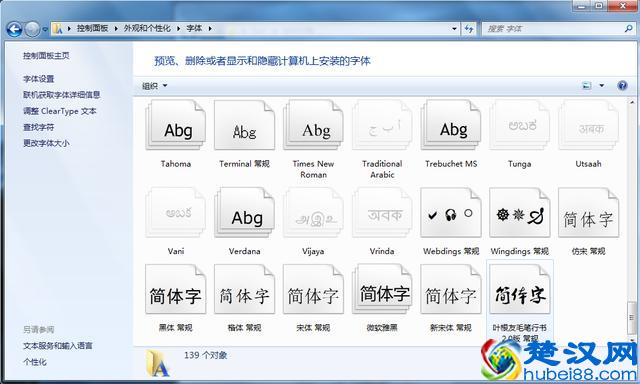Select the Terminal 常规 font icon
The width and height of the screenshot is (640, 384).
point(244,125)
